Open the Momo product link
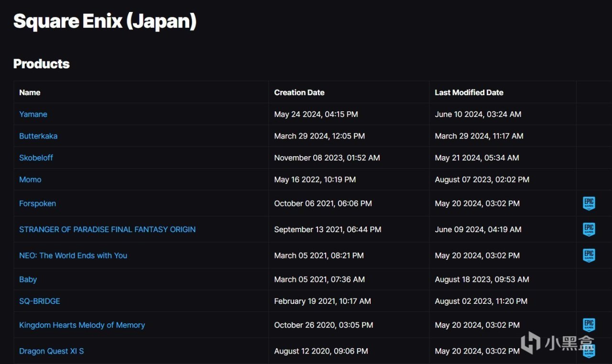This screenshot has width=612, height=364. click(30, 180)
